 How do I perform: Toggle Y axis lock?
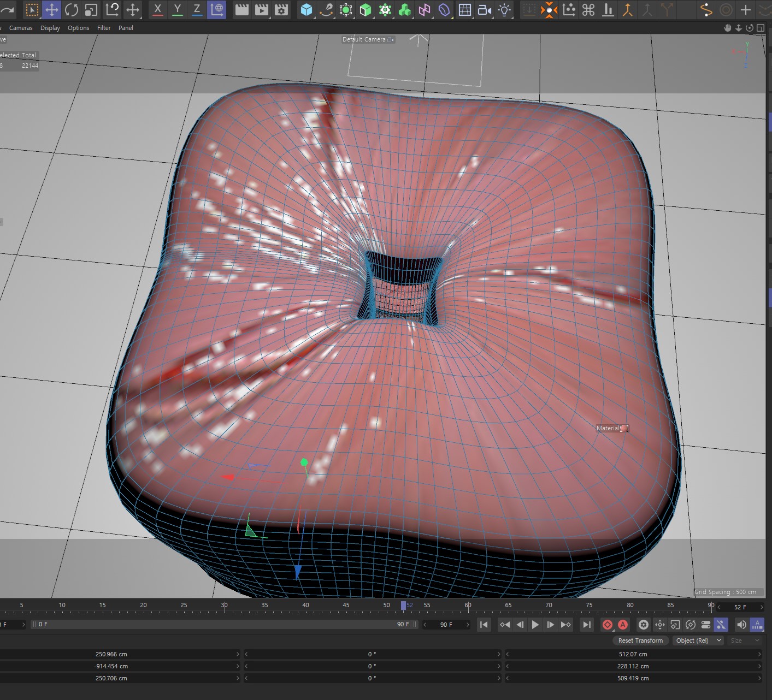178,10
